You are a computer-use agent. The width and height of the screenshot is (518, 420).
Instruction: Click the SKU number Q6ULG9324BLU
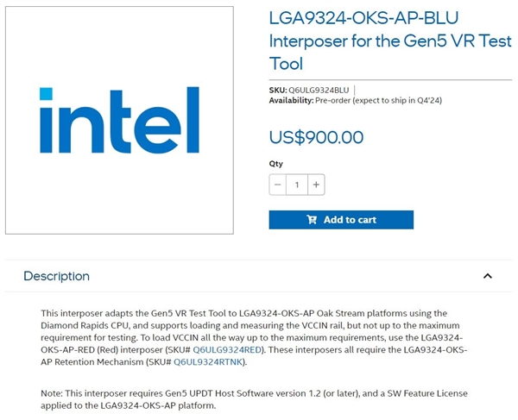[319, 90]
